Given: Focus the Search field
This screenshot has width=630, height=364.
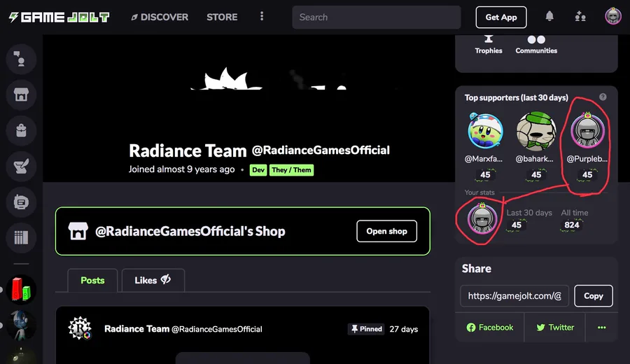Looking at the screenshot, I should 377,17.
